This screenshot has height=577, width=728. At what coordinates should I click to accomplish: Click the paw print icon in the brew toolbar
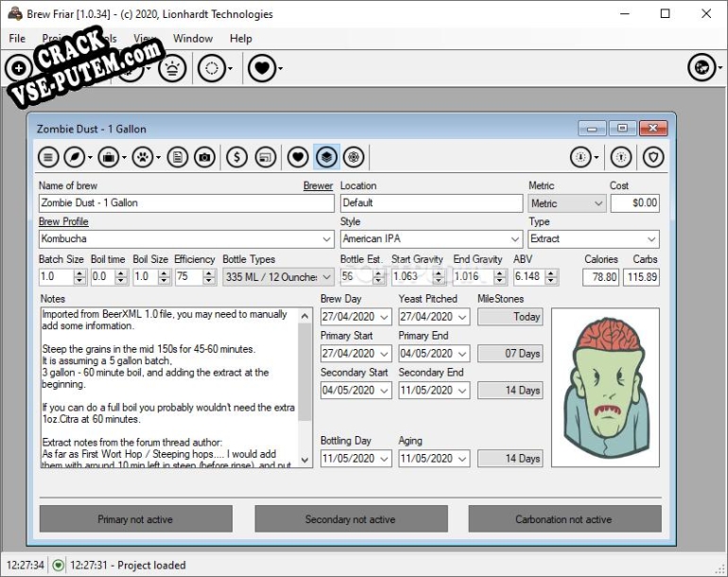143,157
